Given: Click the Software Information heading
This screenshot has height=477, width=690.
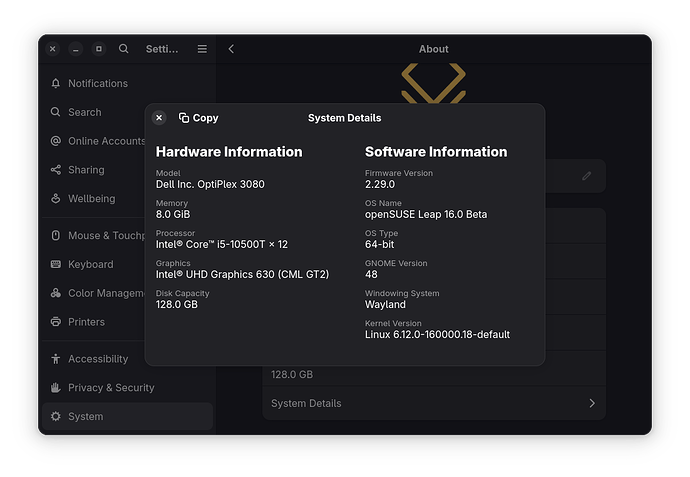Looking at the screenshot, I should coord(436,152).
